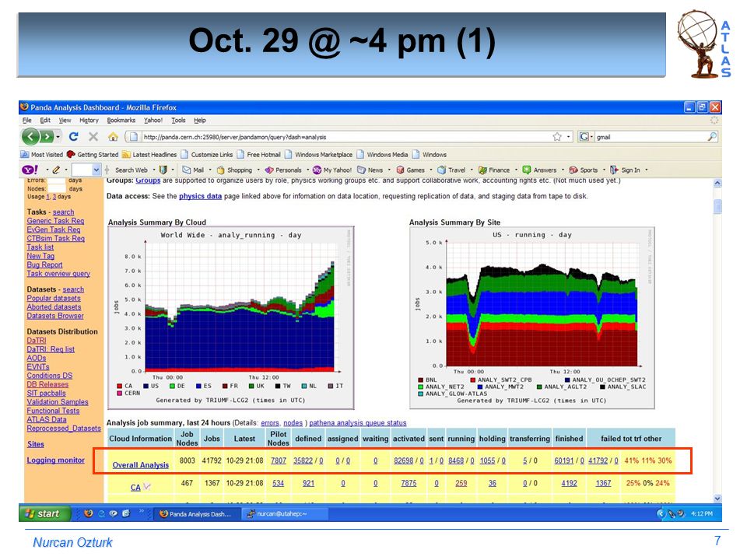Expand the Yahoo toolbar search box dropdown
The height and width of the screenshot is (560, 747).
click(96, 170)
